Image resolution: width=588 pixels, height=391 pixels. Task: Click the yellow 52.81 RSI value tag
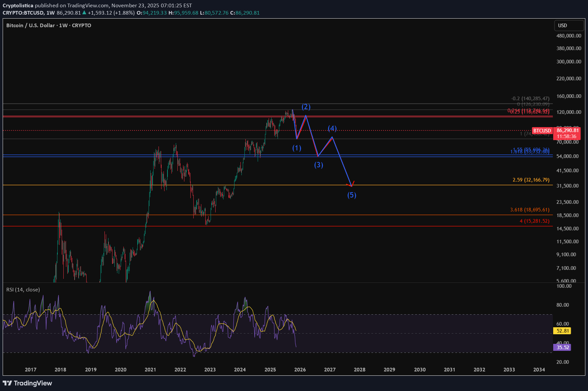click(x=562, y=331)
